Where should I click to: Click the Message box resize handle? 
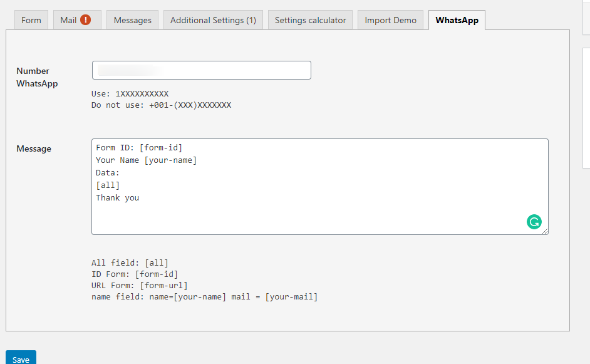545,231
